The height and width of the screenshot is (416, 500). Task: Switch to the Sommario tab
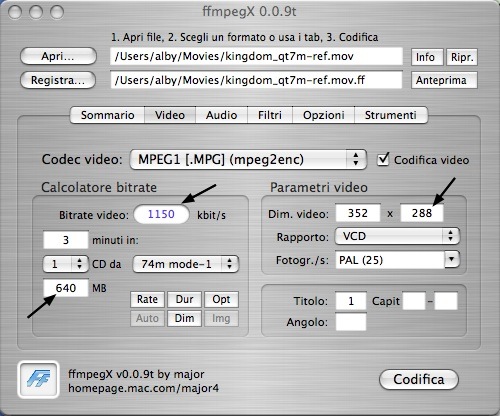tap(107, 115)
